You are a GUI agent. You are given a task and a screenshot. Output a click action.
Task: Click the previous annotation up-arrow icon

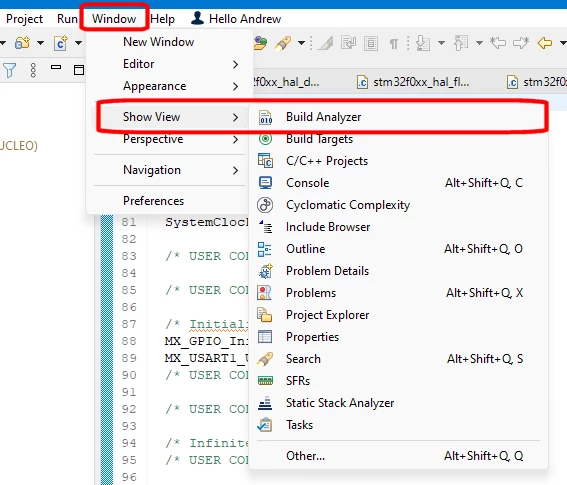[461, 43]
